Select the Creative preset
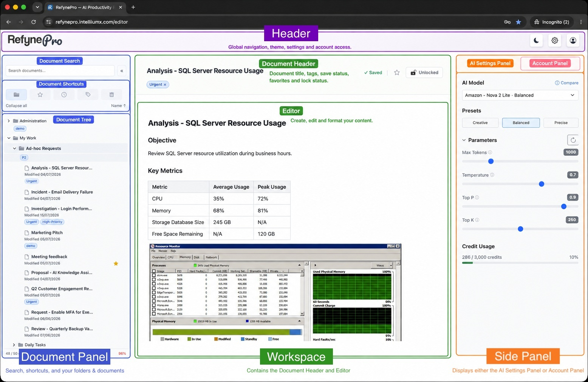Image resolution: width=588 pixels, height=382 pixels. 480,123
